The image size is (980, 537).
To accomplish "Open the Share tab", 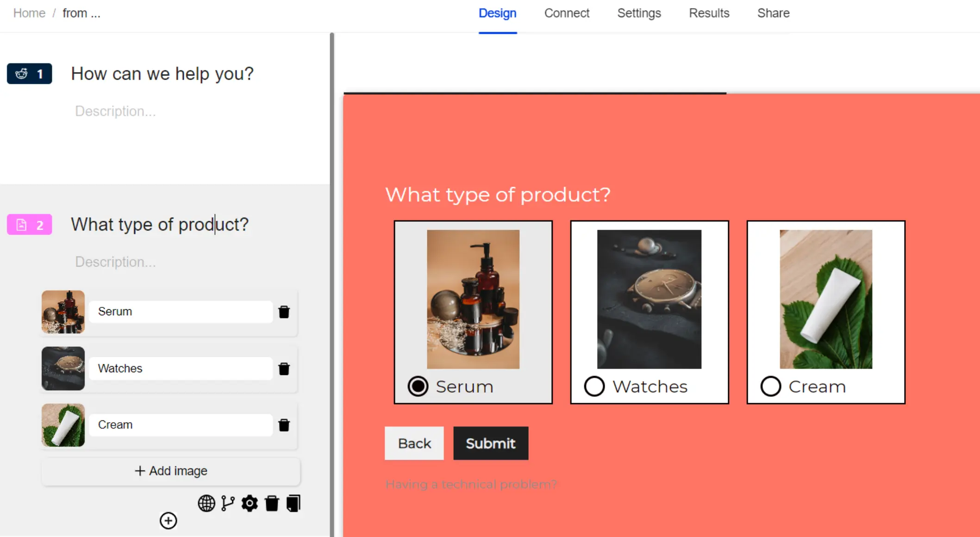I will 773,13.
